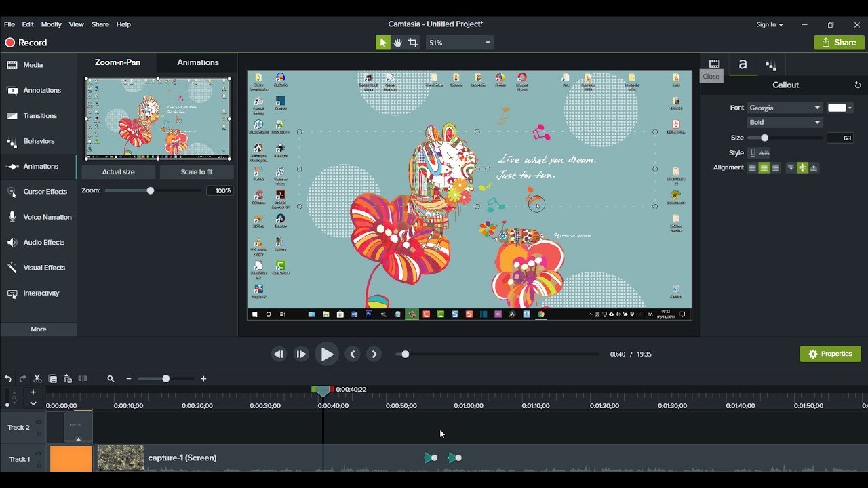
Task: Open the Georgia font dropdown
Action: [785, 108]
